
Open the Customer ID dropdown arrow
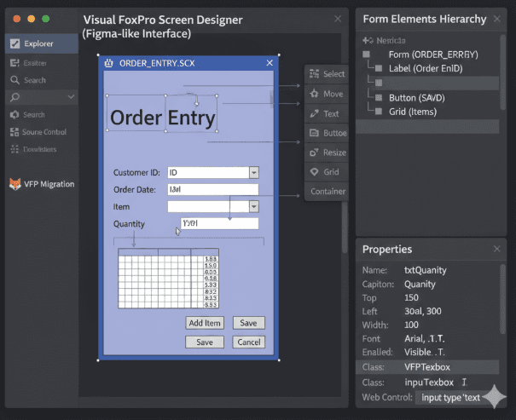(x=254, y=173)
